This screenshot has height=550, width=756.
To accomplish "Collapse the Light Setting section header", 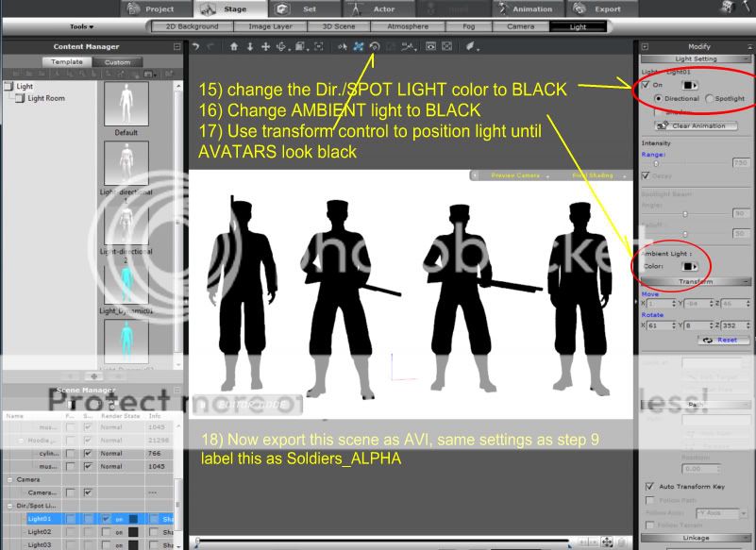I will (747, 58).
